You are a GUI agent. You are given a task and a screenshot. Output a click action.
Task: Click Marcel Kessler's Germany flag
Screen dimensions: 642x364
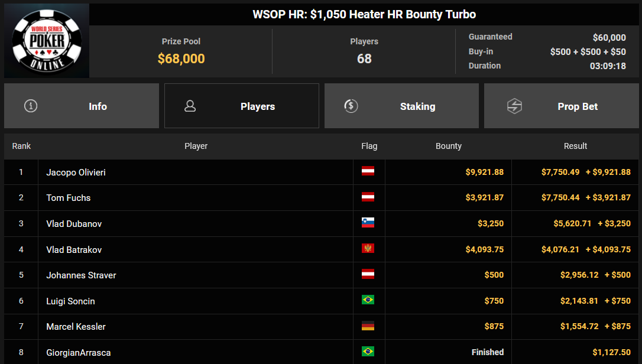(368, 326)
